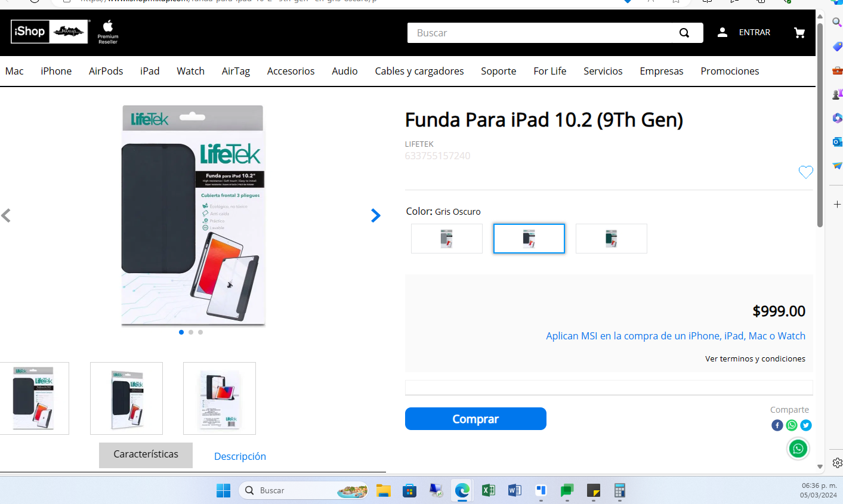Open the floating WhatsApp chat button

pyautogui.click(x=798, y=449)
